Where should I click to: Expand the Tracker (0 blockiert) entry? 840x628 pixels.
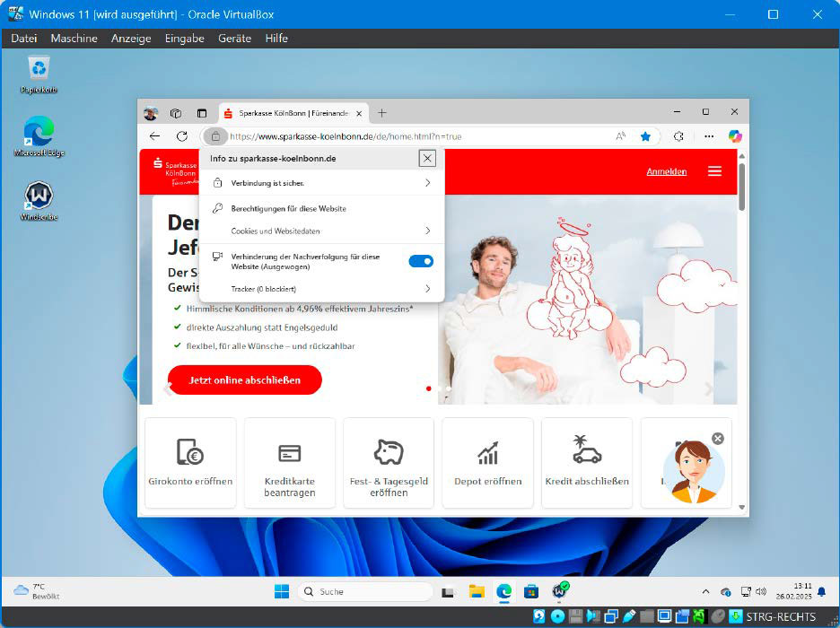coord(319,289)
